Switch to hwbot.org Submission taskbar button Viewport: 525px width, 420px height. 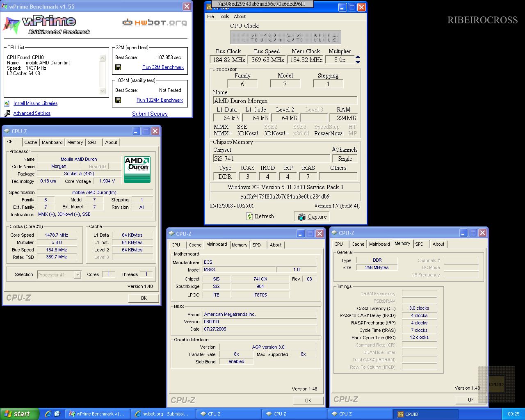click(163, 414)
